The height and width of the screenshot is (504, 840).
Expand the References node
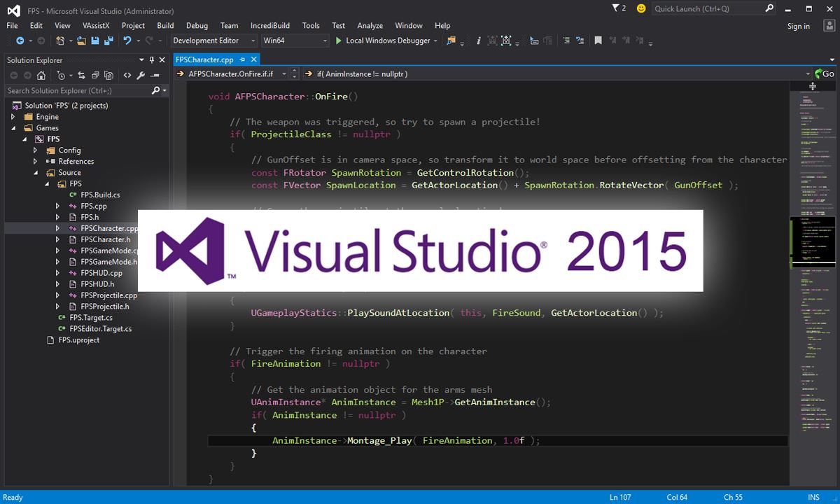35,162
